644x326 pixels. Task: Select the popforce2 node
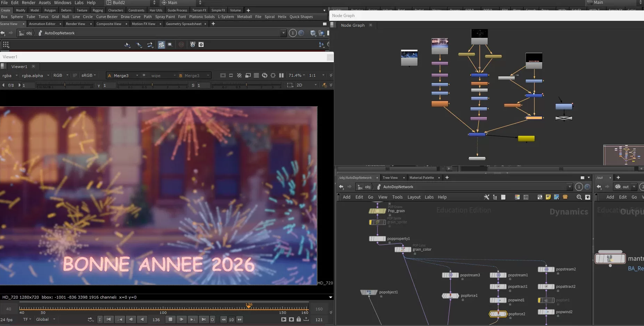tap(498, 314)
